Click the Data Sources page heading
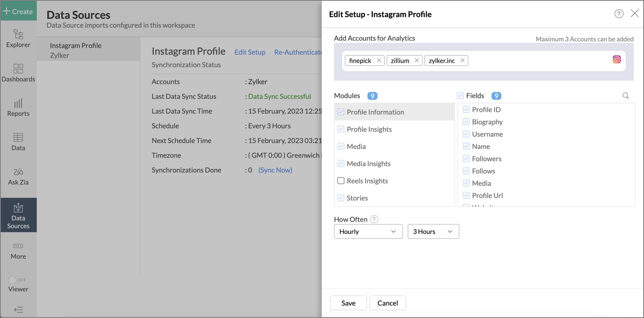This screenshot has width=644, height=318. 78,15
